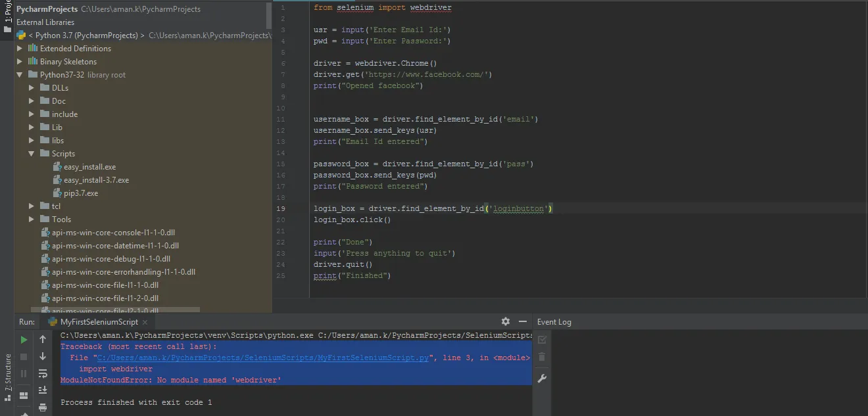
Task: Select api-ms-win-core-file-l1-1-0.dll
Action: click(105, 285)
